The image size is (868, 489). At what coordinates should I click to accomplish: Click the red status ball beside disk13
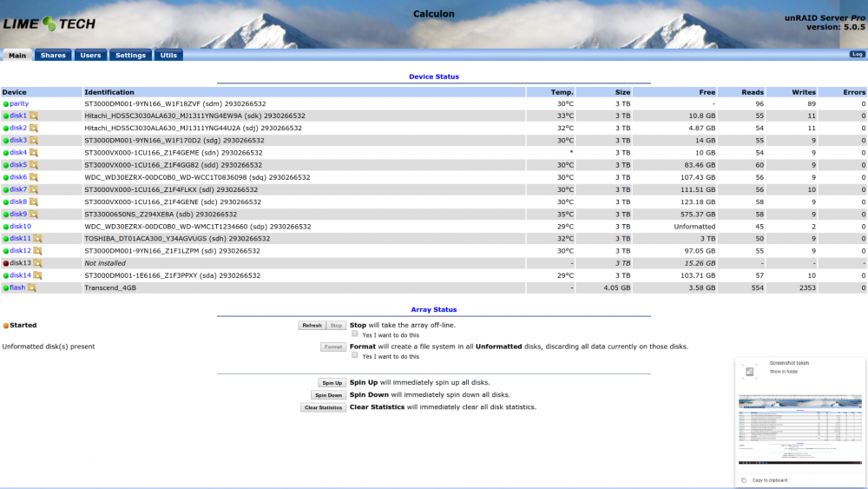pyautogui.click(x=5, y=263)
